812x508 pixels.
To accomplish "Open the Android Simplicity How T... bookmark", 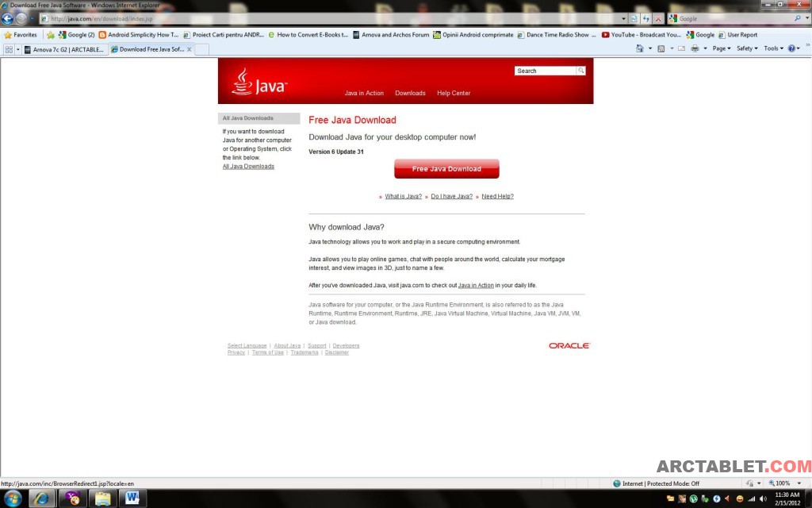I will tap(139, 35).
